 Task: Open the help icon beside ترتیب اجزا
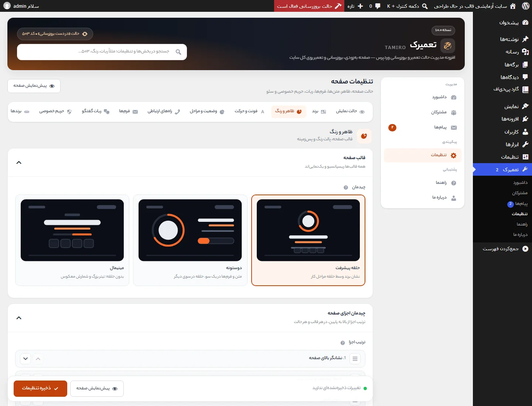[x=343, y=343]
